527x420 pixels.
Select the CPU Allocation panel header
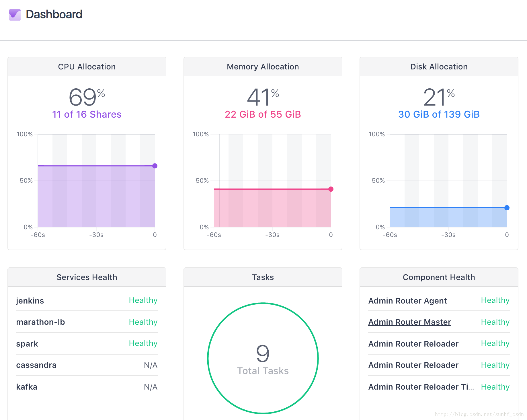(87, 67)
